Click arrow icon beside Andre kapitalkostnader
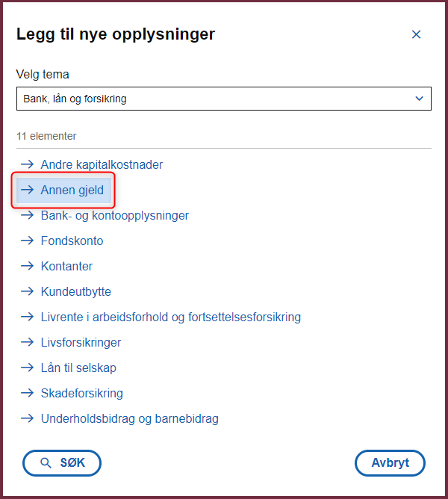The height and width of the screenshot is (499, 448). [28, 164]
